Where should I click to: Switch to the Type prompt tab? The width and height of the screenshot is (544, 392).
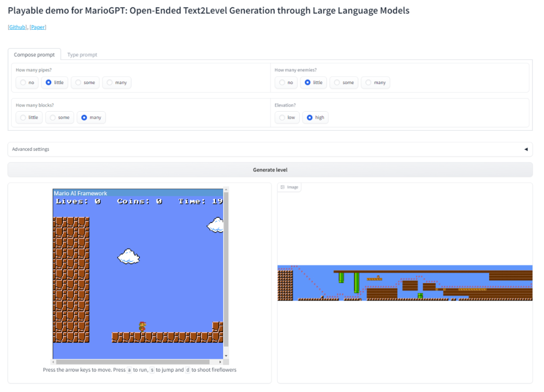(x=82, y=54)
